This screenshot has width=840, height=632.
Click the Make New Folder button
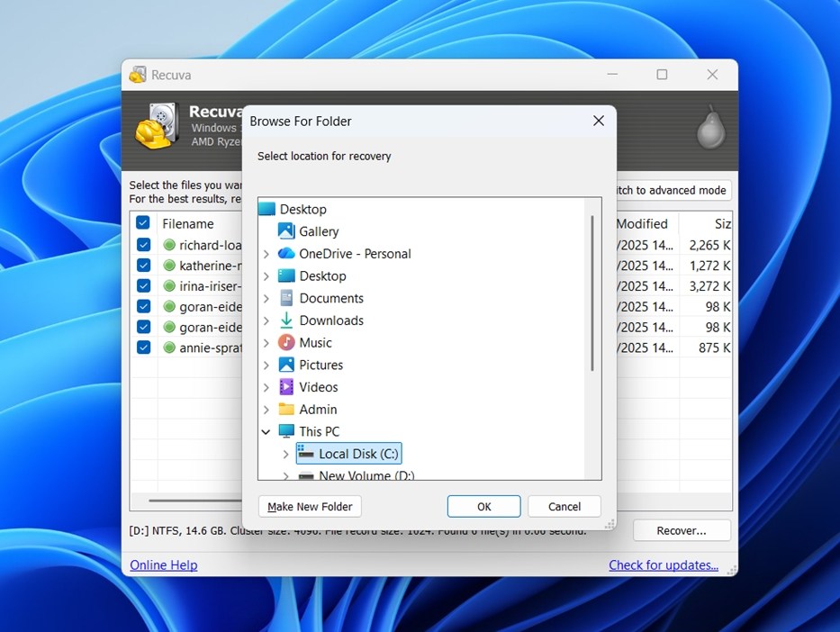click(x=310, y=507)
